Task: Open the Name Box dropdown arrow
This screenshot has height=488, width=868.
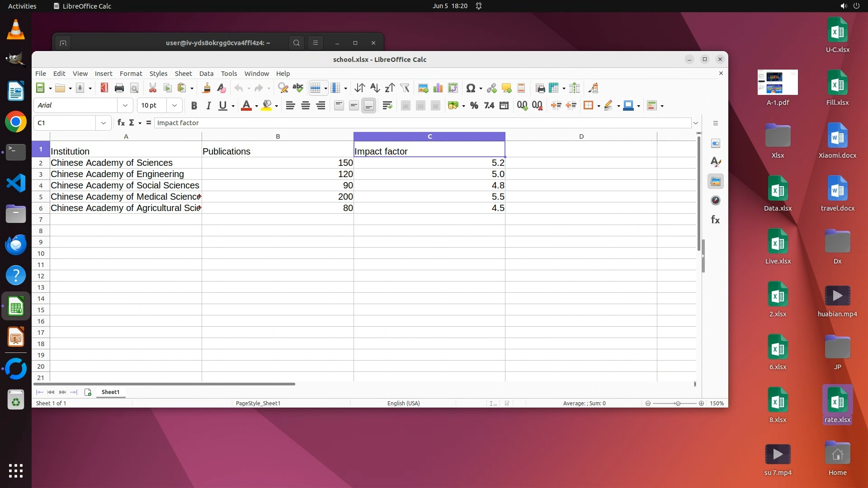Action: coord(104,123)
